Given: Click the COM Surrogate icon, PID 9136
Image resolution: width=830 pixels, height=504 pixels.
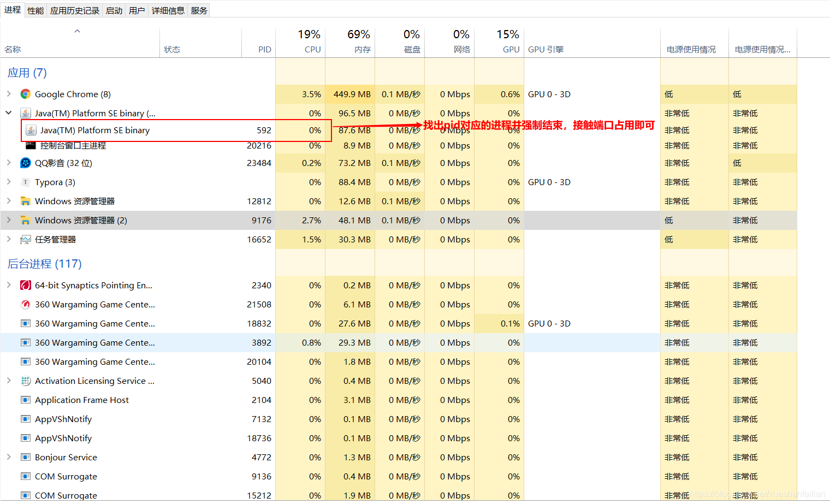Looking at the screenshot, I should click(25, 476).
